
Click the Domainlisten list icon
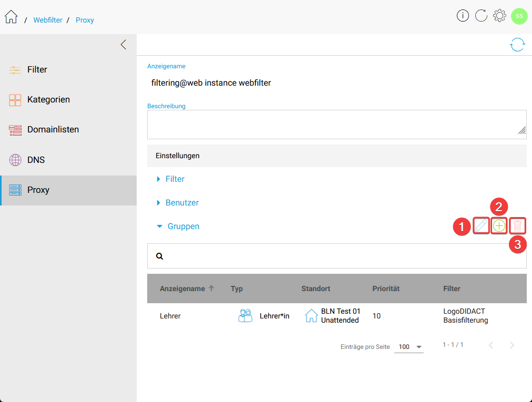[15, 130]
